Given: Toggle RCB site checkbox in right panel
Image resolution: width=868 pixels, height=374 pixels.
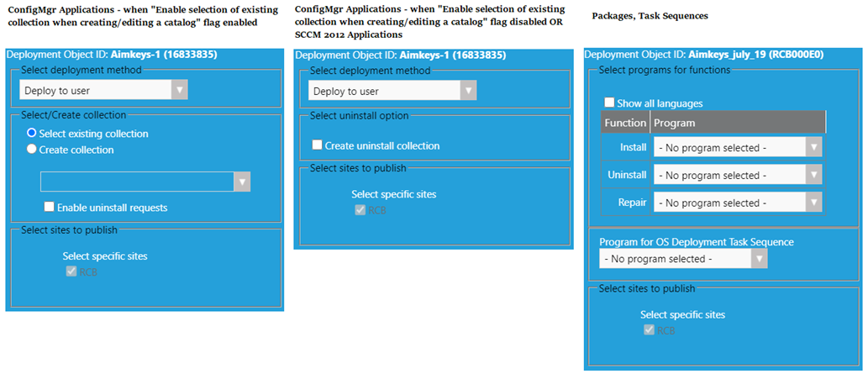Looking at the screenshot, I should 649,330.
